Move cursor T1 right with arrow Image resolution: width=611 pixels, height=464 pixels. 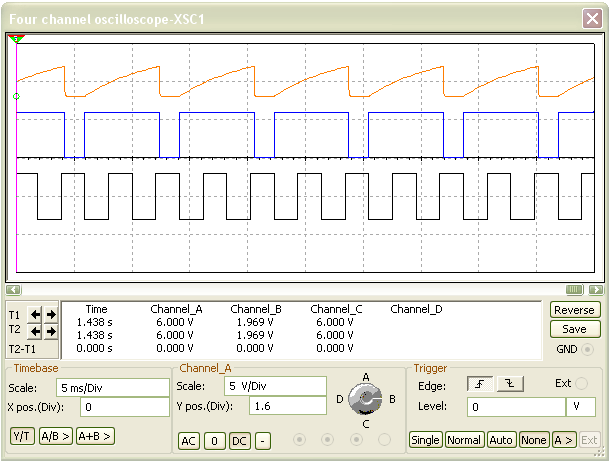[x=51, y=314]
